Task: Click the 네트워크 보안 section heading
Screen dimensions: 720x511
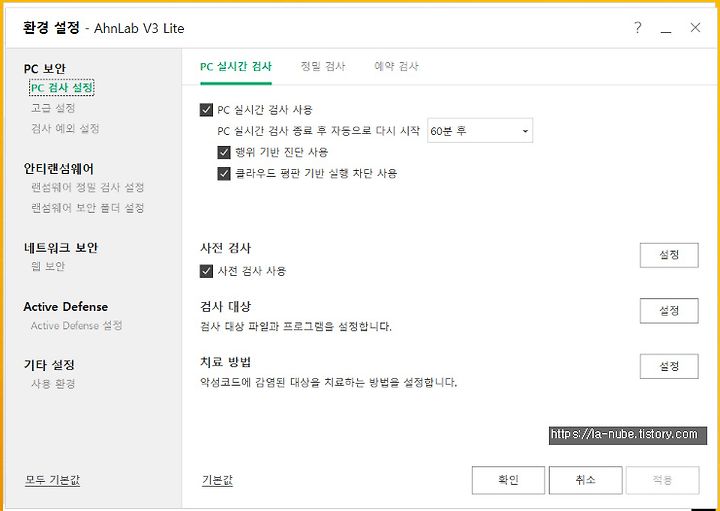Action: coord(60,248)
